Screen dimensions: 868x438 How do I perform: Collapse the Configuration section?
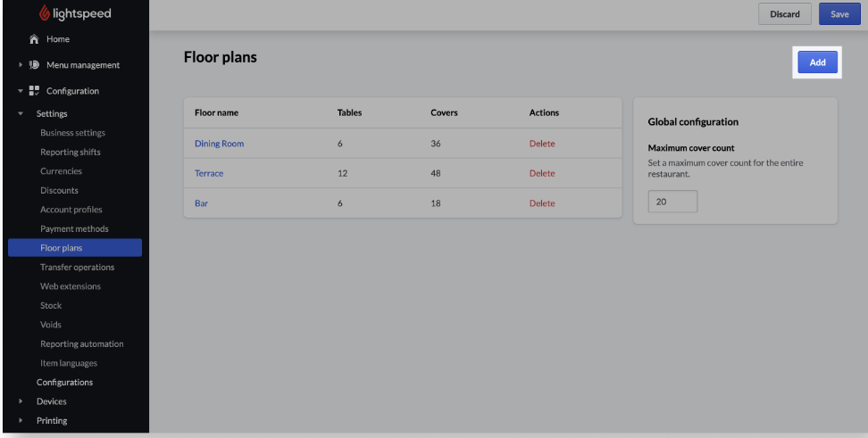(21, 91)
